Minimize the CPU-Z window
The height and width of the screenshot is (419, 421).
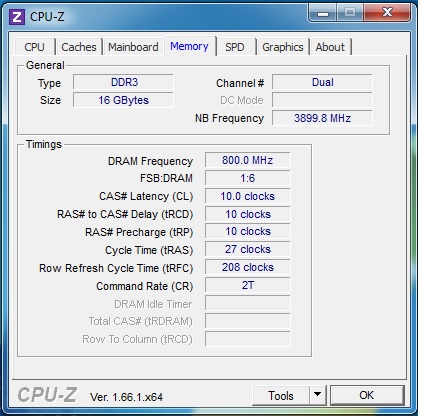tap(323, 13)
